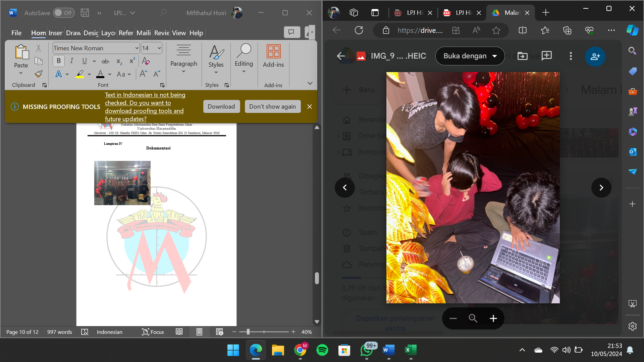The image size is (644, 362).
Task: Refresh the Edge browser page
Action: 359,31
